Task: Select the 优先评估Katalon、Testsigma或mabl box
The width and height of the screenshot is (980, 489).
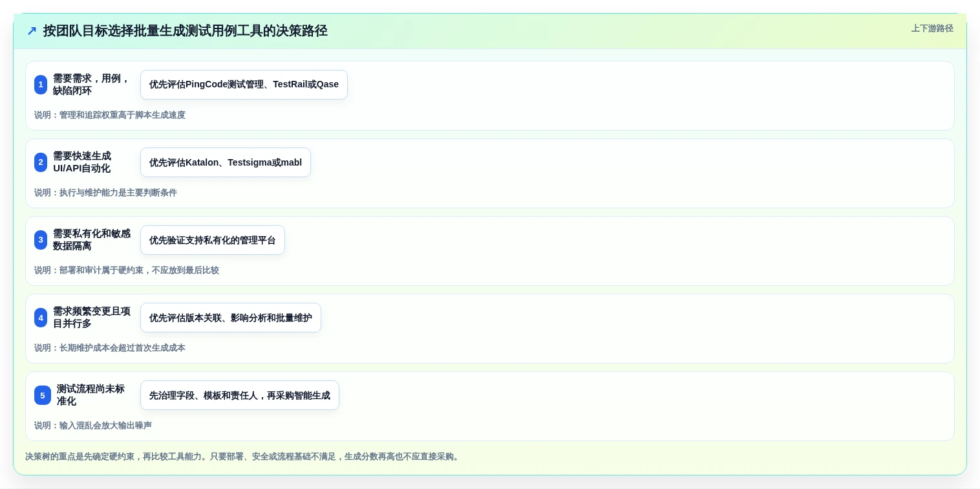Action: [226, 162]
